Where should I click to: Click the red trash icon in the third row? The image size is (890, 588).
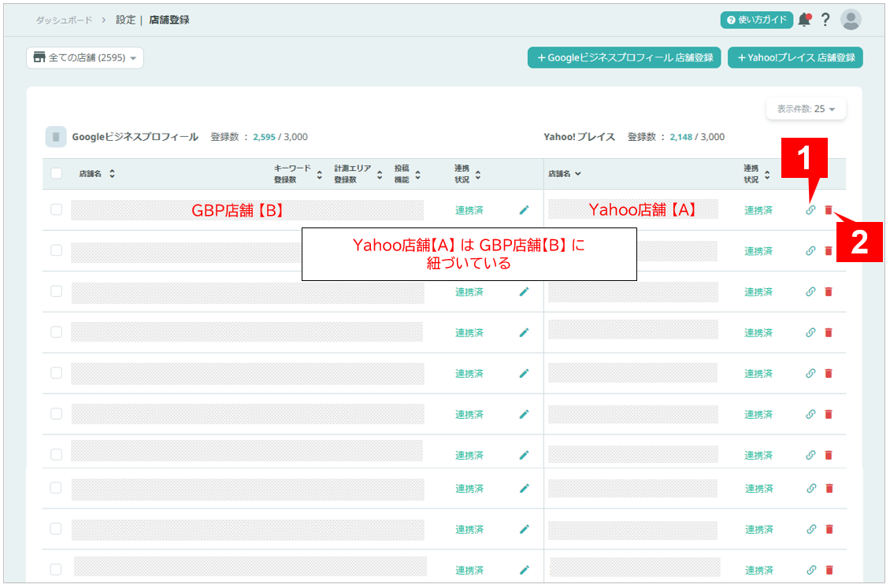829,292
